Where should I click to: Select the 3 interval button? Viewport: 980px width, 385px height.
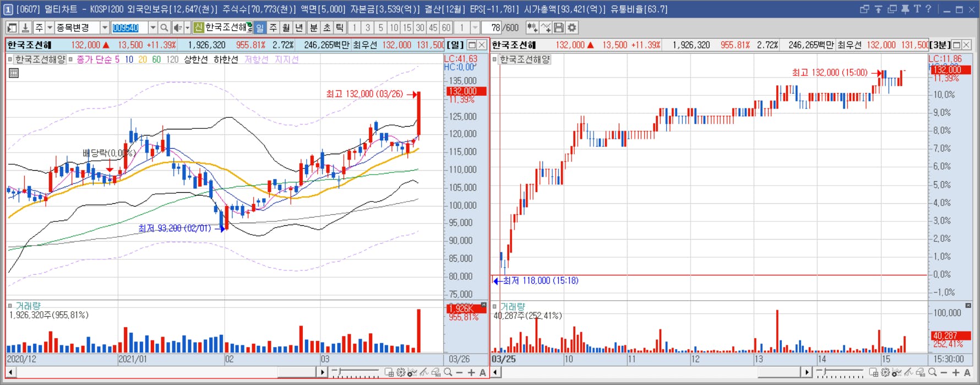(367, 28)
